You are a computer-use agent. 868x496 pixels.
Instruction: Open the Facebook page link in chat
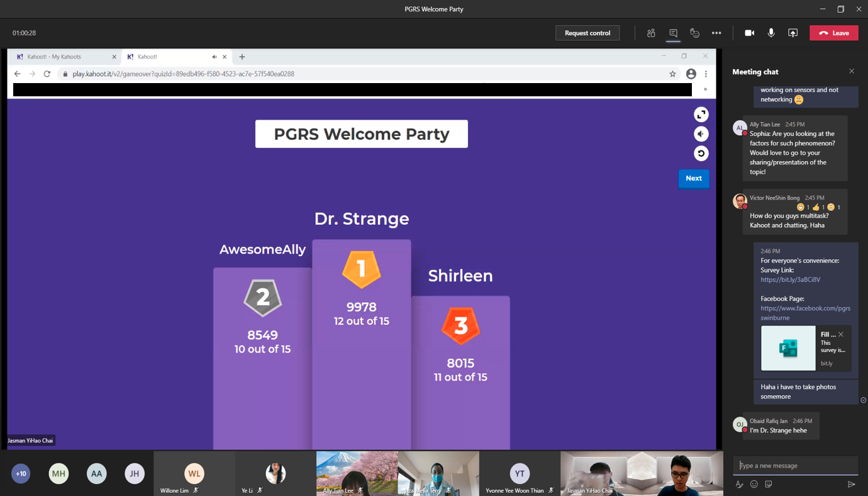(x=805, y=313)
